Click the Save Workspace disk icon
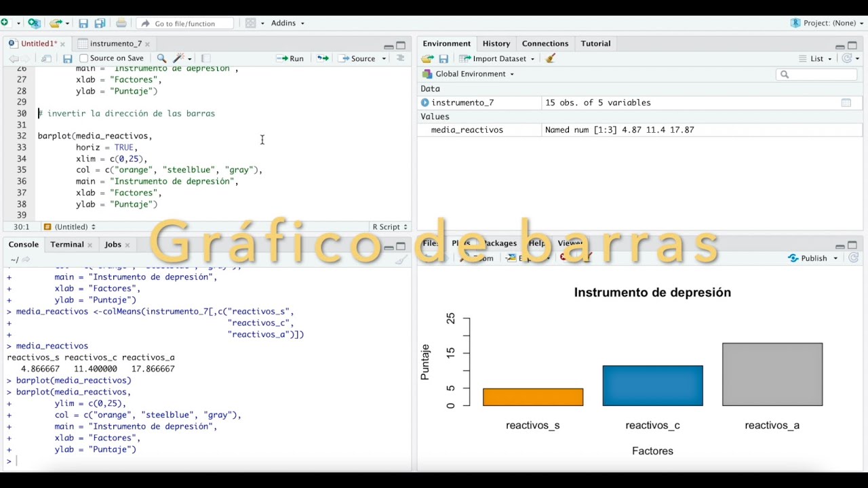 point(443,59)
